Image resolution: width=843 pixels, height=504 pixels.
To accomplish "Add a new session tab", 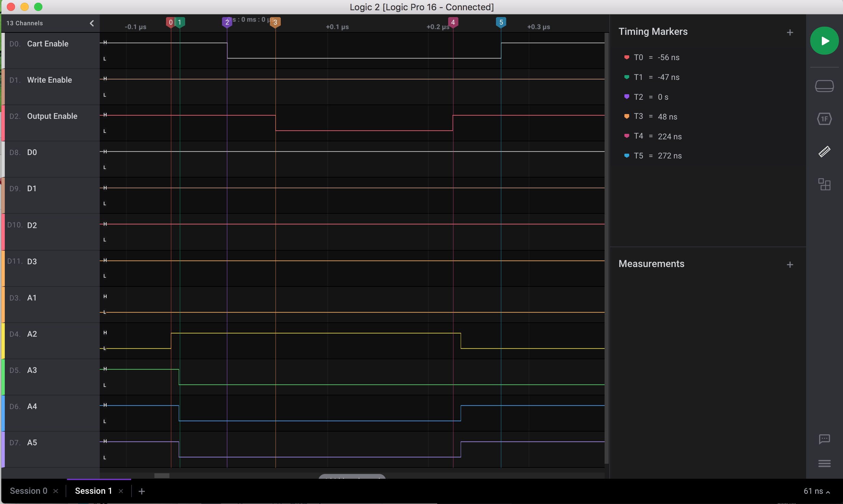I will (x=142, y=491).
